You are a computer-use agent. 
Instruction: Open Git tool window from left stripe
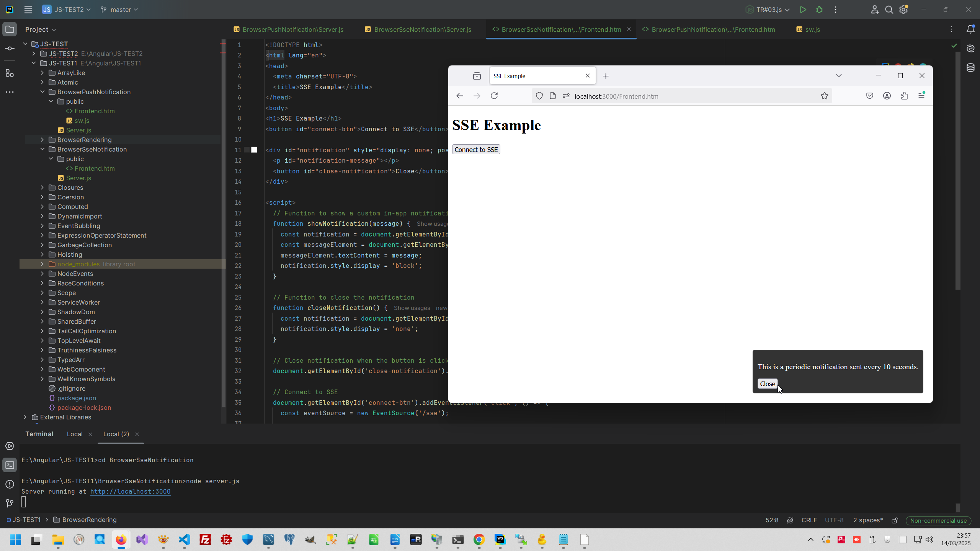coord(10,503)
